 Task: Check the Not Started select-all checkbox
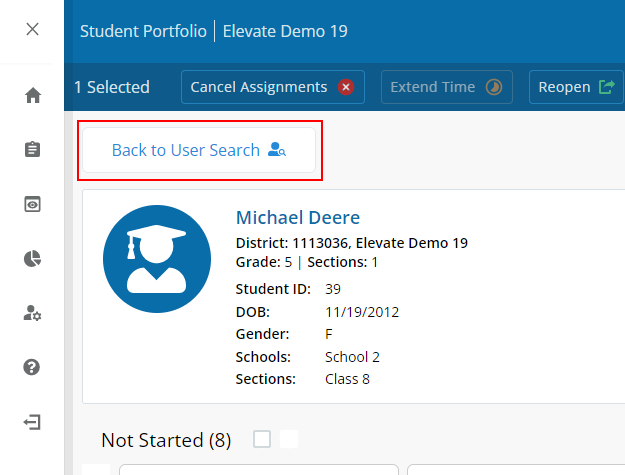262,439
